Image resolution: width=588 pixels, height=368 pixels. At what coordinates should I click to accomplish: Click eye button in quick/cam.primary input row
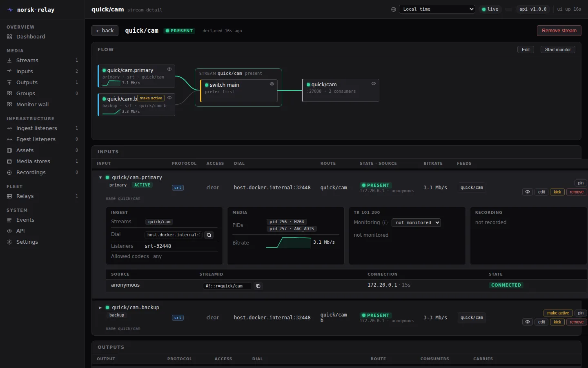click(x=528, y=192)
